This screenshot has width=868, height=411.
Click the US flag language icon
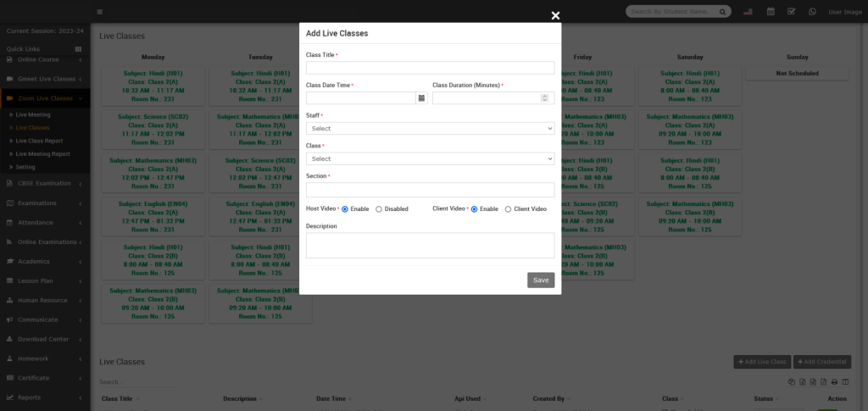pos(748,12)
